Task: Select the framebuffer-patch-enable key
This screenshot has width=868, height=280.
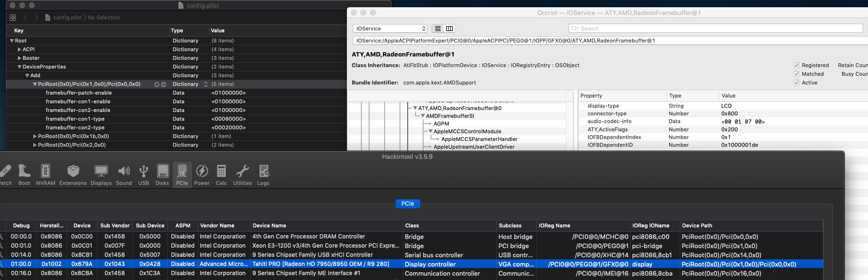Action: tap(79, 93)
